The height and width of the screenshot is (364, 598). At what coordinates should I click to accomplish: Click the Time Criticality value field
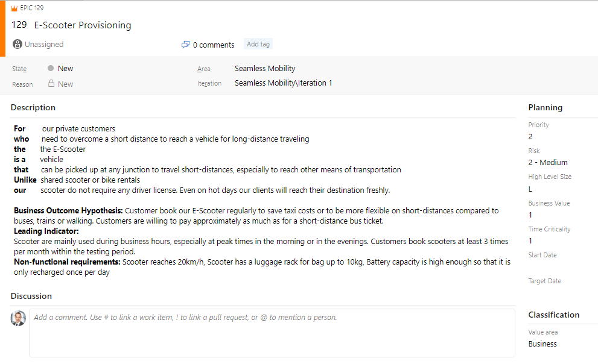click(x=561, y=241)
